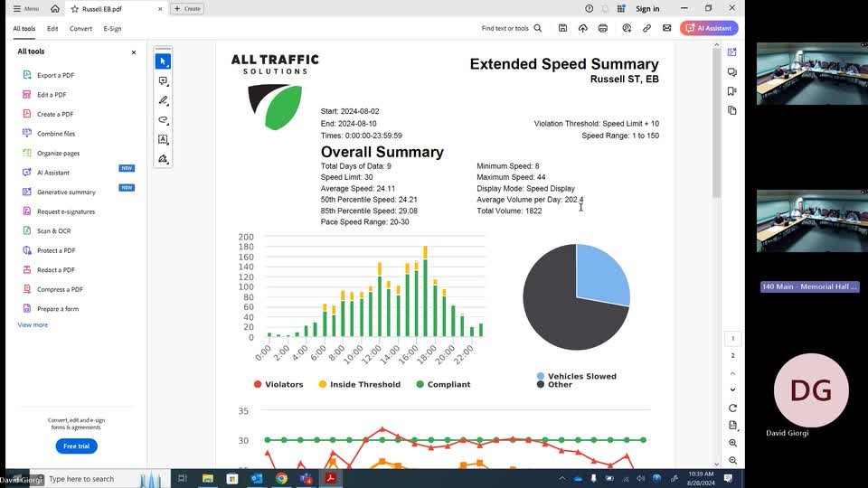Image resolution: width=868 pixels, height=488 pixels.
Task: Open Compress a PDF tool
Action: coord(60,289)
